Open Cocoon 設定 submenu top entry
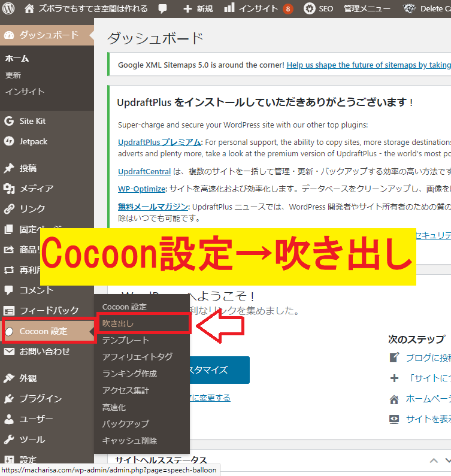Image resolution: width=451 pixels, height=476 pixels. 125,307
